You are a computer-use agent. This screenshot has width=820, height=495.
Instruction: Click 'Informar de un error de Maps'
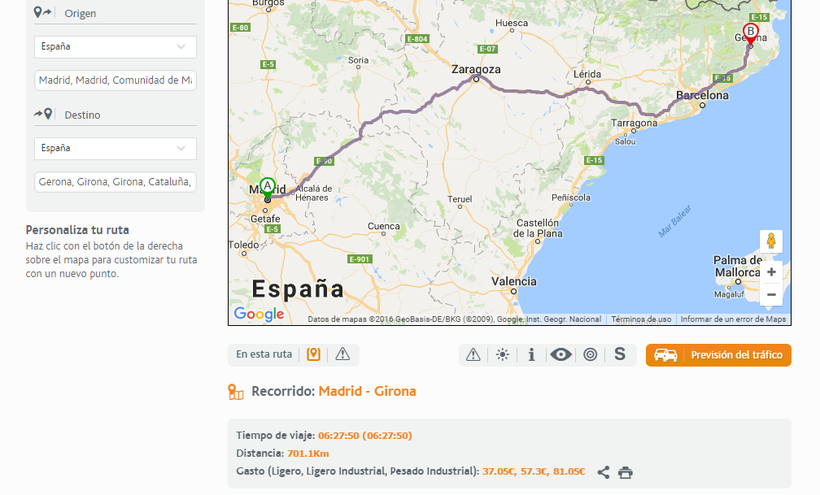coord(733,320)
